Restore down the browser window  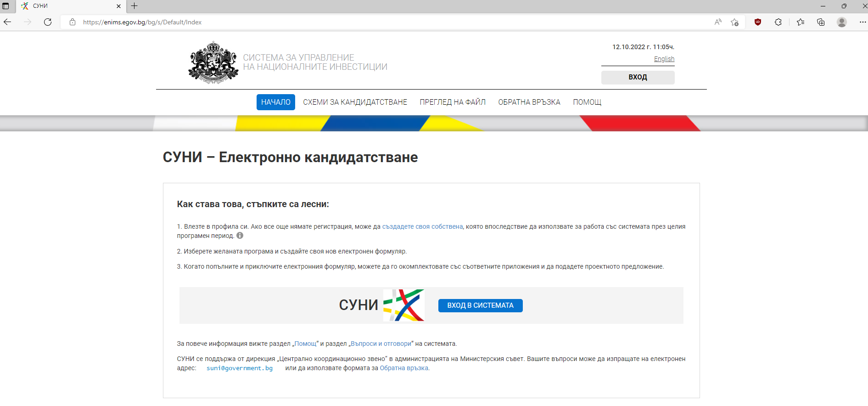[x=844, y=6]
